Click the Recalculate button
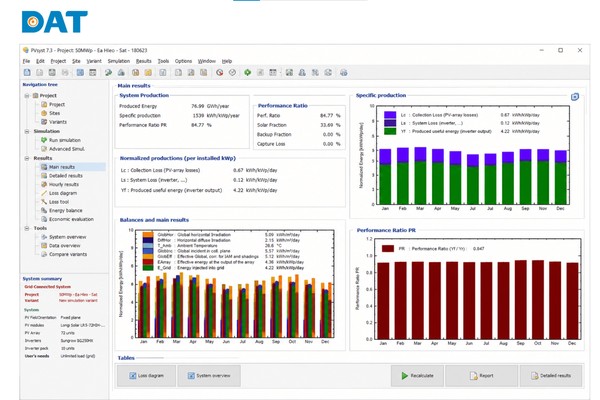600x400 pixels. [417, 376]
